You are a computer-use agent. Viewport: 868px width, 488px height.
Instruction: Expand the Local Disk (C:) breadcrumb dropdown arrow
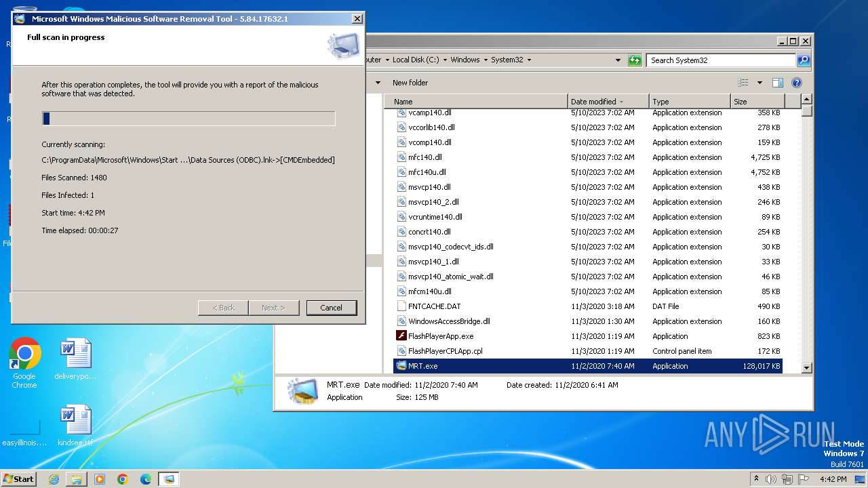coord(446,60)
